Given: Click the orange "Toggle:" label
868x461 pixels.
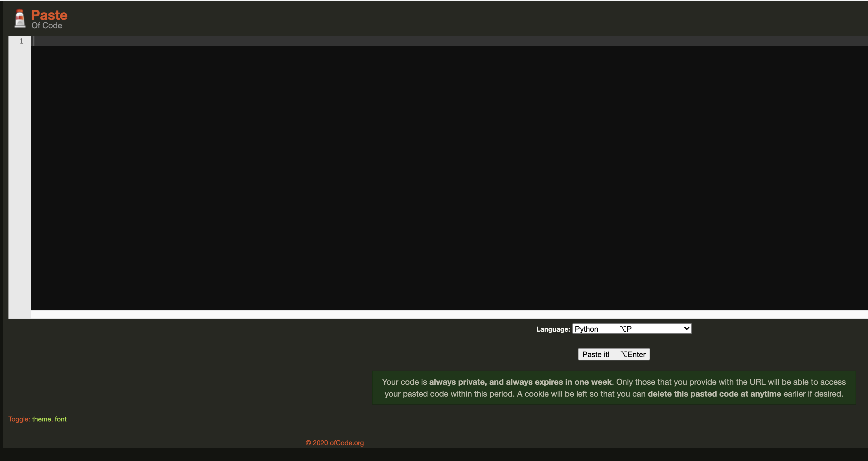Looking at the screenshot, I should point(19,419).
